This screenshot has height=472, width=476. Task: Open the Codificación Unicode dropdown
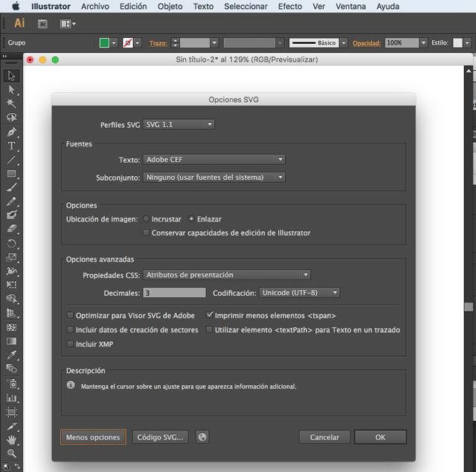(x=299, y=293)
